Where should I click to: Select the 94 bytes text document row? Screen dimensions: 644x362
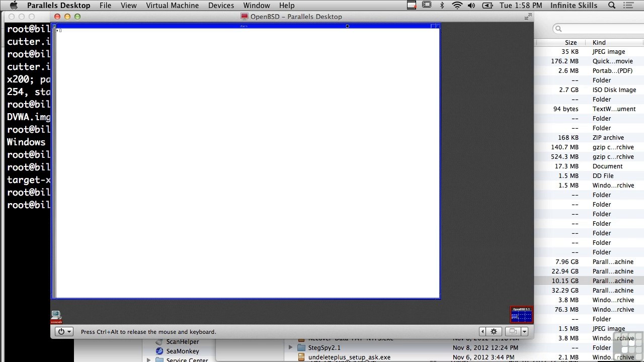[x=590, y=109]
